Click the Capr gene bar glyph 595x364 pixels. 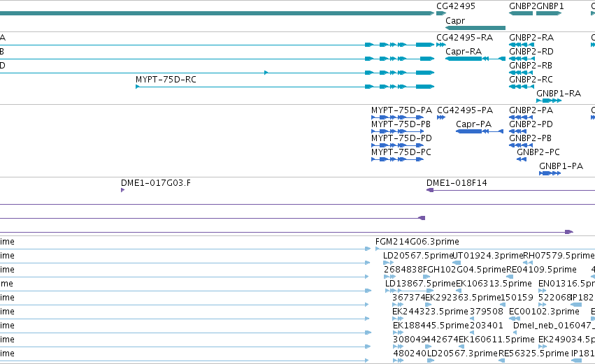pyautogui.click(x=475, y=28)
